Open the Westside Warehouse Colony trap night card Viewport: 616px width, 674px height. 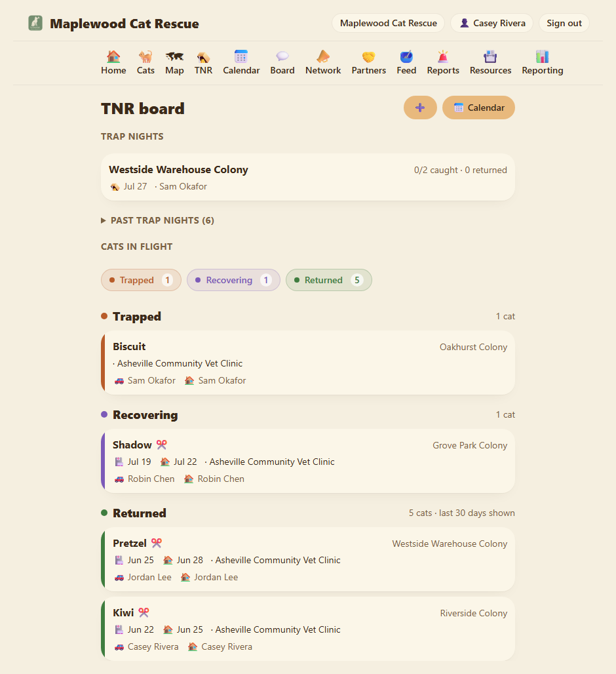[x=307, y=177]
